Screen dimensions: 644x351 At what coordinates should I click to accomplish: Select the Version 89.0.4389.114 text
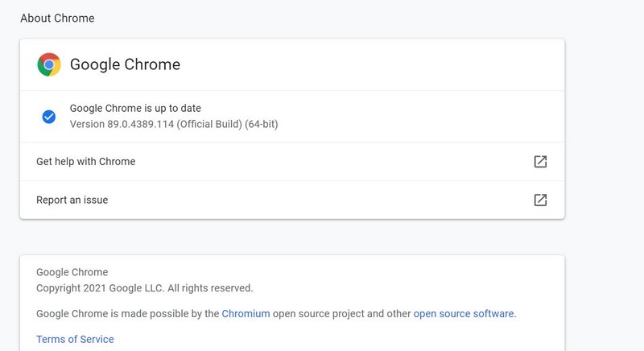(x=174, y=124)
